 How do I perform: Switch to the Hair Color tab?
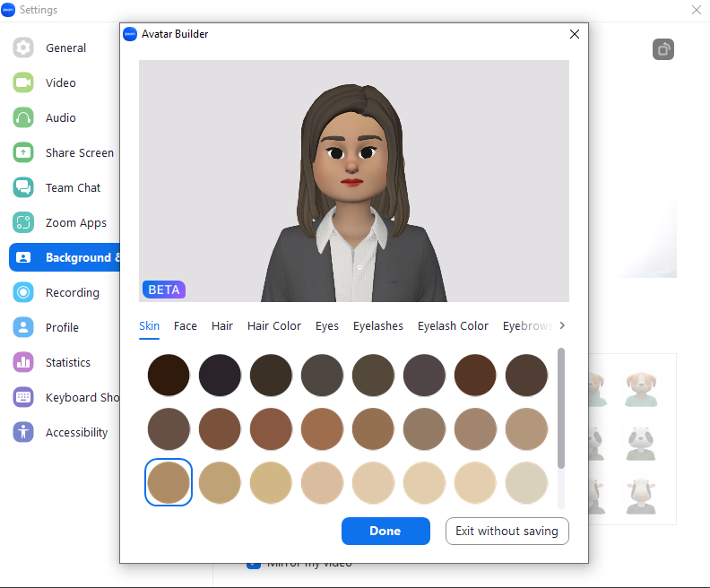[274, 326]
